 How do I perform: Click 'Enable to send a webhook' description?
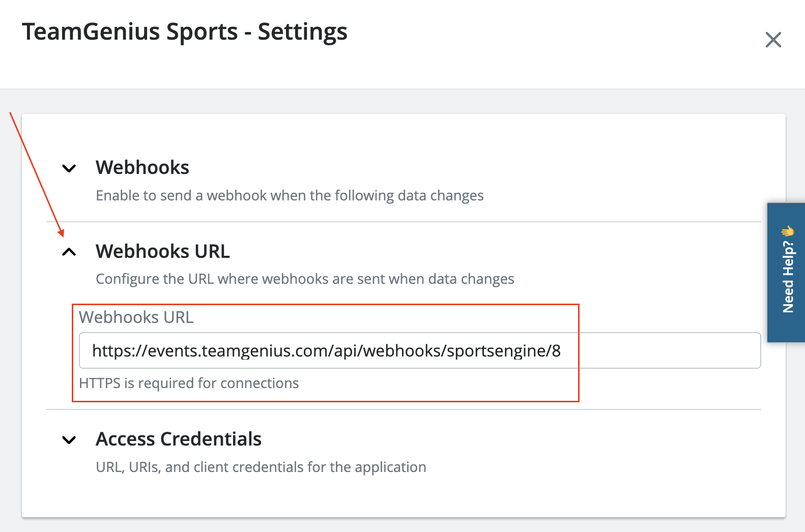point(290,196)
